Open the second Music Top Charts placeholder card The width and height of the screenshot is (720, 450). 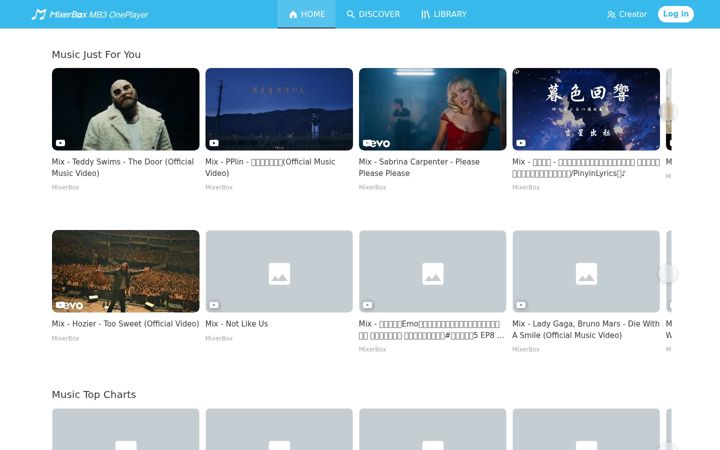tap(279, 429)
